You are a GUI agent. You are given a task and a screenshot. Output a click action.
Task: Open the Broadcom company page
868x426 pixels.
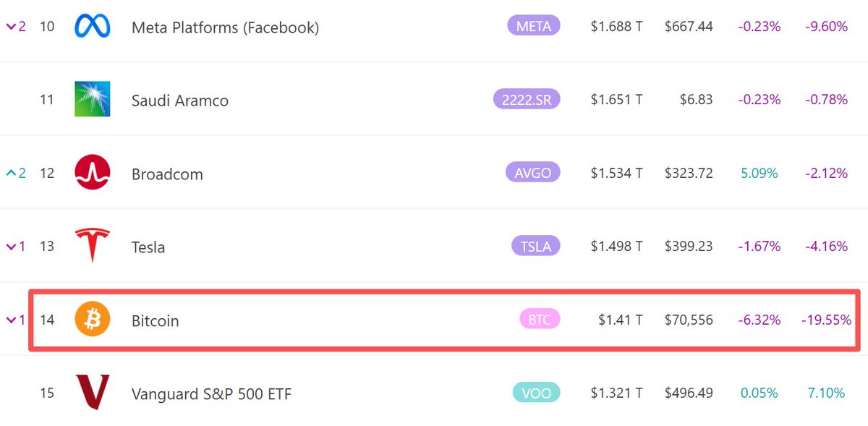(x=167, y=174)
